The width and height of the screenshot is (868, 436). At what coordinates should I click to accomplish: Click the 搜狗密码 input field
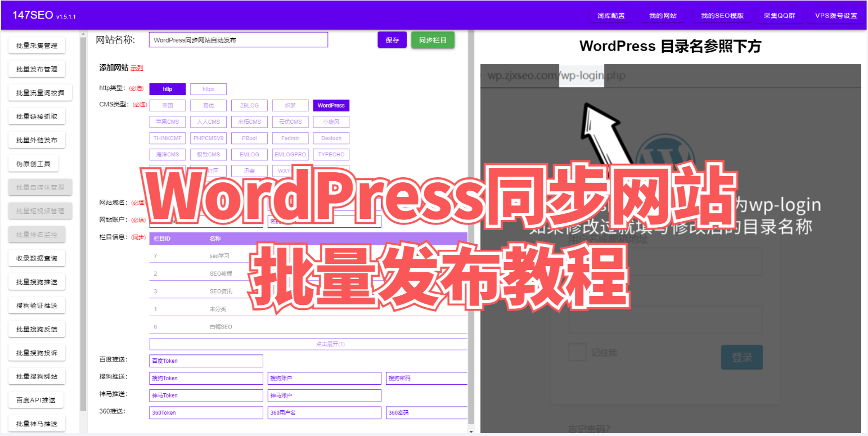(x=426, y=379)
